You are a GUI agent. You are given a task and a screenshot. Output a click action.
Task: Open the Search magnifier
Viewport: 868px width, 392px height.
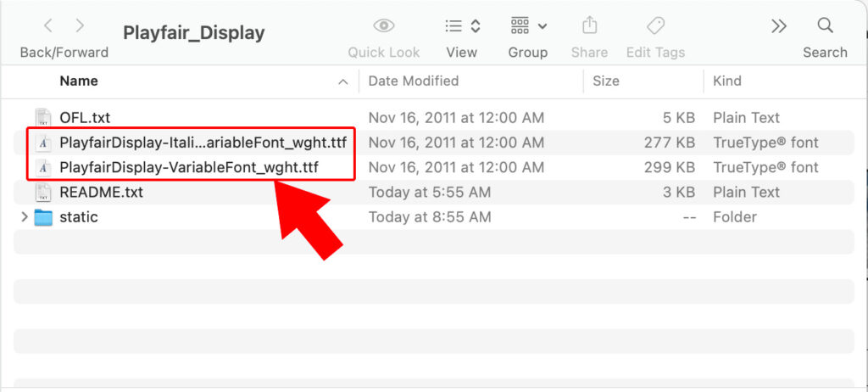click(825, 25)
